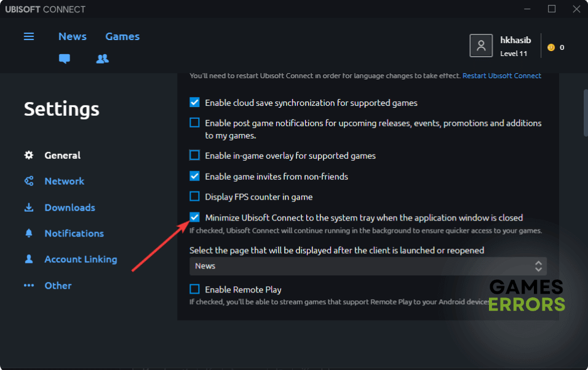Click the Restart Ubisoft Connect link
The width and height of the screenshot is (588, 370).
tap(502, 76)
